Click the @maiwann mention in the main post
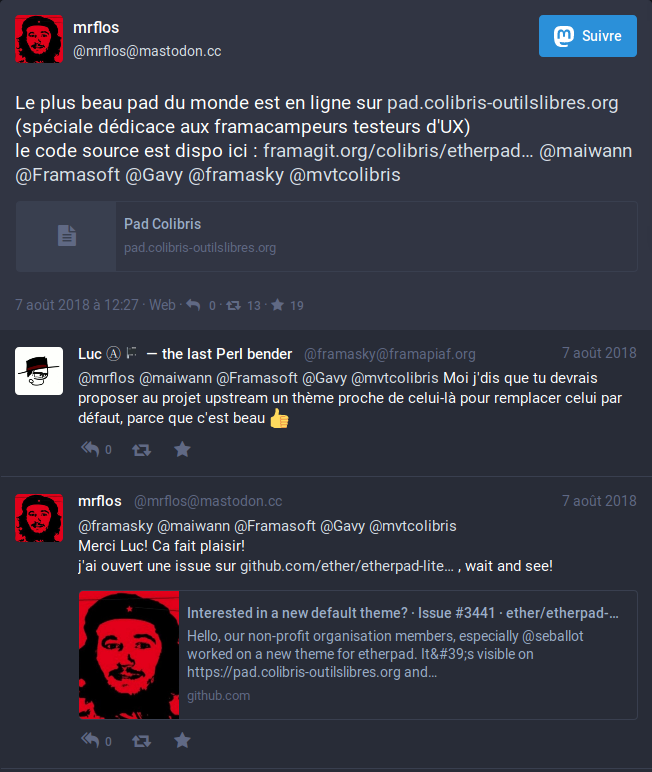 [586, 151]
